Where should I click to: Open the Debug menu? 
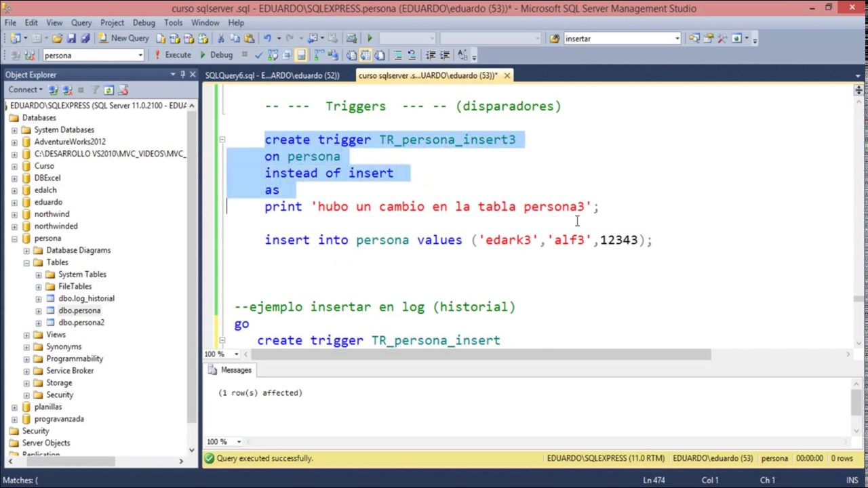(x=144, y=22)
